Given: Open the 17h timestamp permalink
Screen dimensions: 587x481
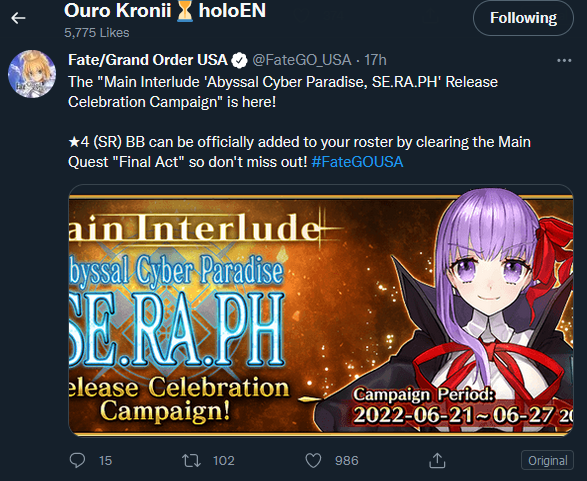Looking at the screenshot, I should pos(375,60).
